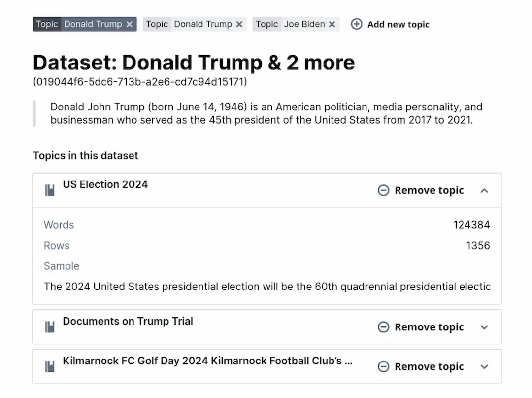
Task: Click the minus icon for US Election 2024
Action: pyautogui.click(x=383, y=190)
